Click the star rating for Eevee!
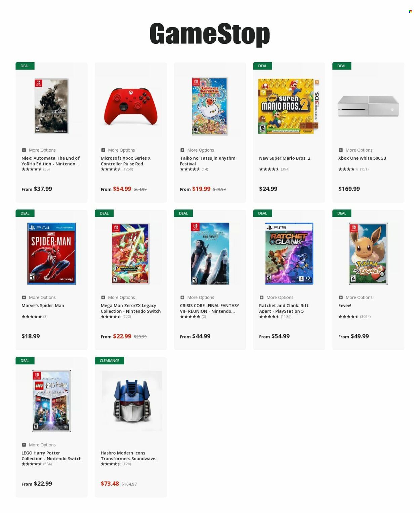 pos(348,317)
